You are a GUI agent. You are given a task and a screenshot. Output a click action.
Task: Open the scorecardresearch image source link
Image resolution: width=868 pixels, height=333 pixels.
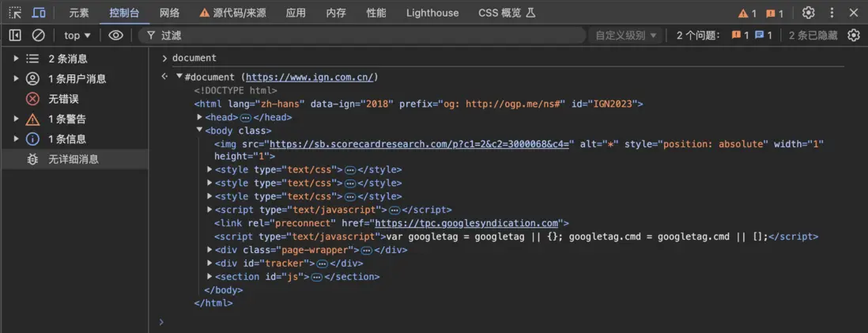point(419,144)
